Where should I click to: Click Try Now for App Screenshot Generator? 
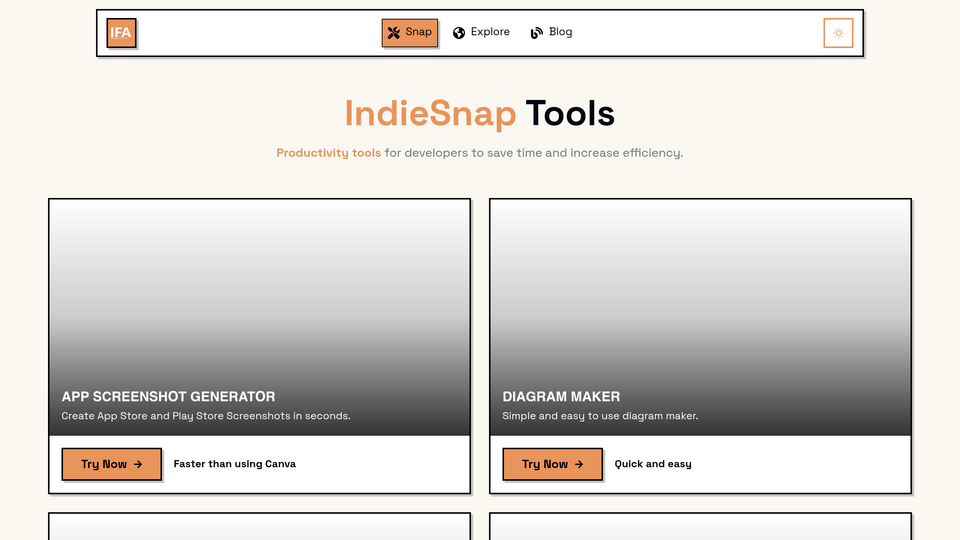111,464
